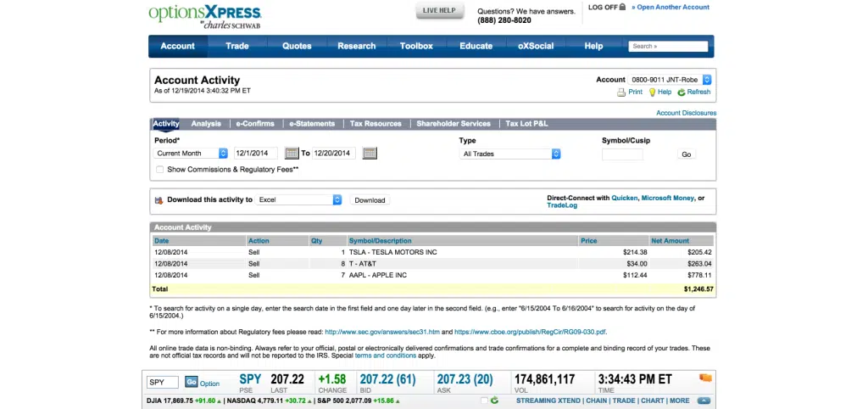
Task: Switch to the Analysis tab
Action: (206, 124)
